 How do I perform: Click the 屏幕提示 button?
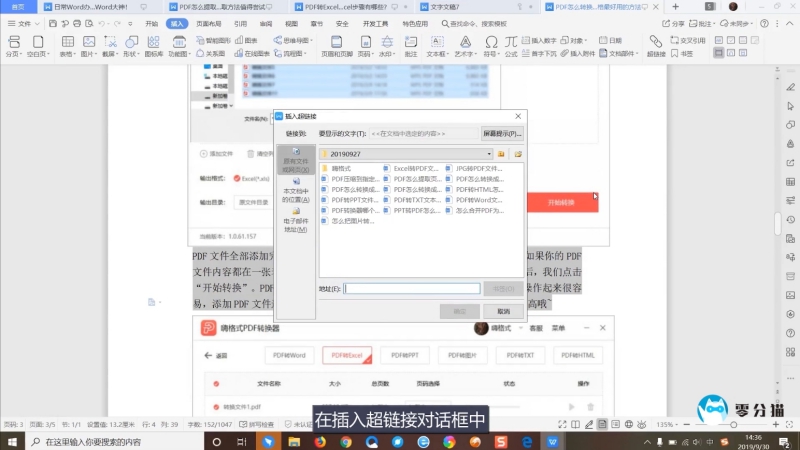(x=502, y=132)
